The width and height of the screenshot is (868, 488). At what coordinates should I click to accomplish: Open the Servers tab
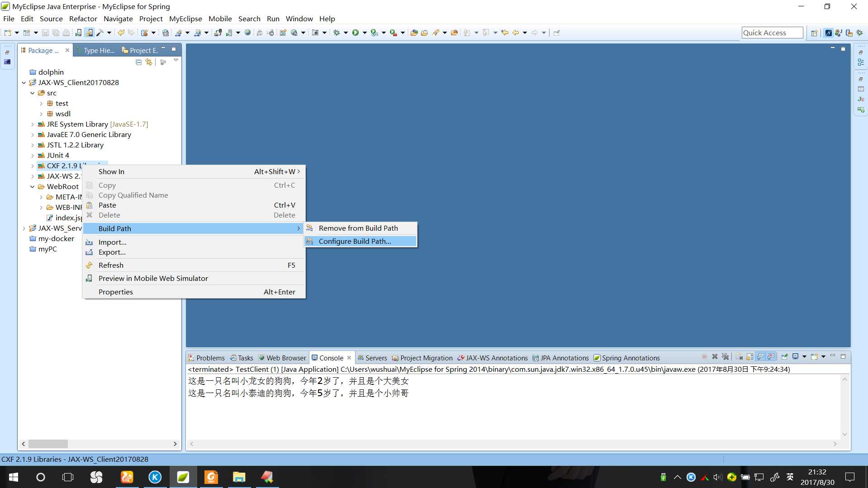372,358
